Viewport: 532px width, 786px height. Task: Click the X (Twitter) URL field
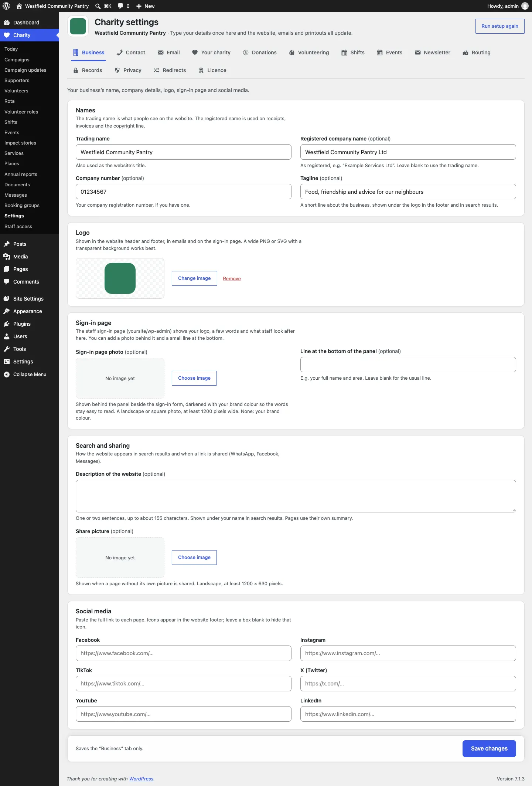pyautogui.click(x=408, y=684)
